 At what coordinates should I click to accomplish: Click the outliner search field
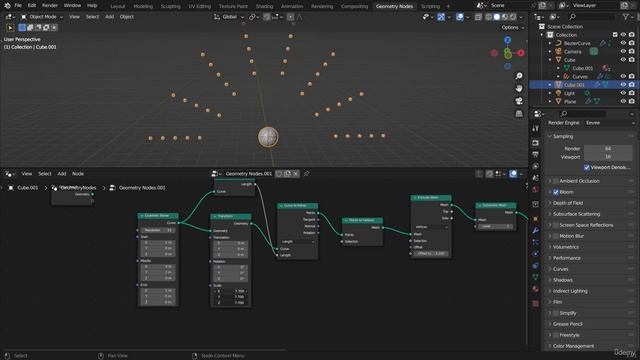(591, 17)
